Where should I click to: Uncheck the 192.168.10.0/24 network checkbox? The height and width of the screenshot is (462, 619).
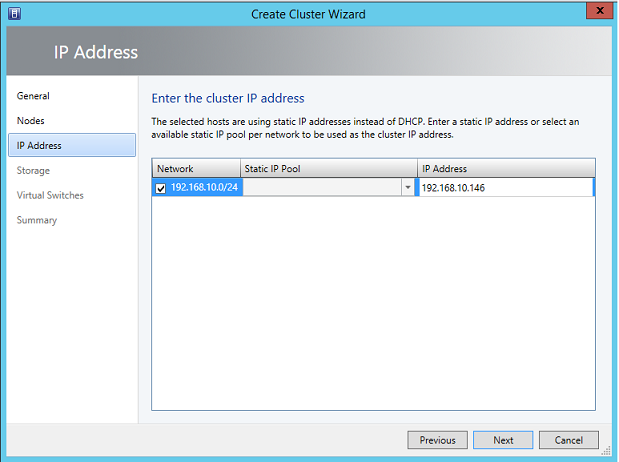(x=162, y=188)
